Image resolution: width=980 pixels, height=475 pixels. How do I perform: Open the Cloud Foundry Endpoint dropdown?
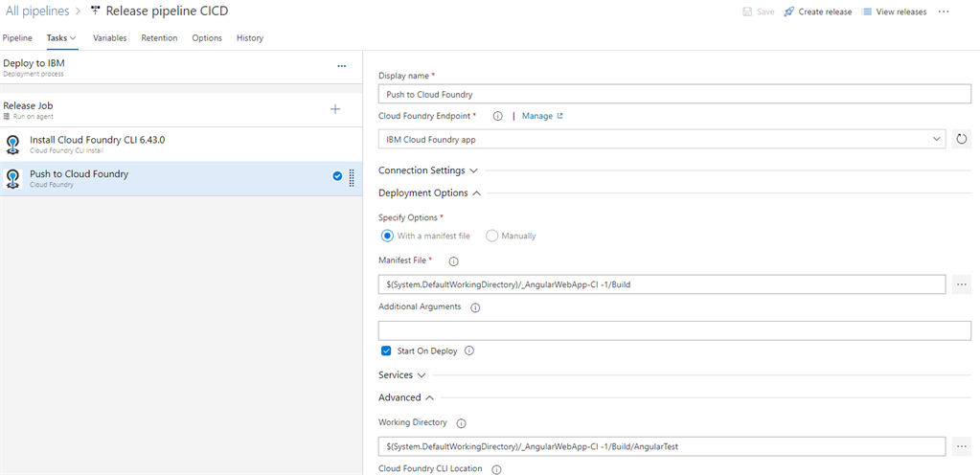tap(662, 140)
